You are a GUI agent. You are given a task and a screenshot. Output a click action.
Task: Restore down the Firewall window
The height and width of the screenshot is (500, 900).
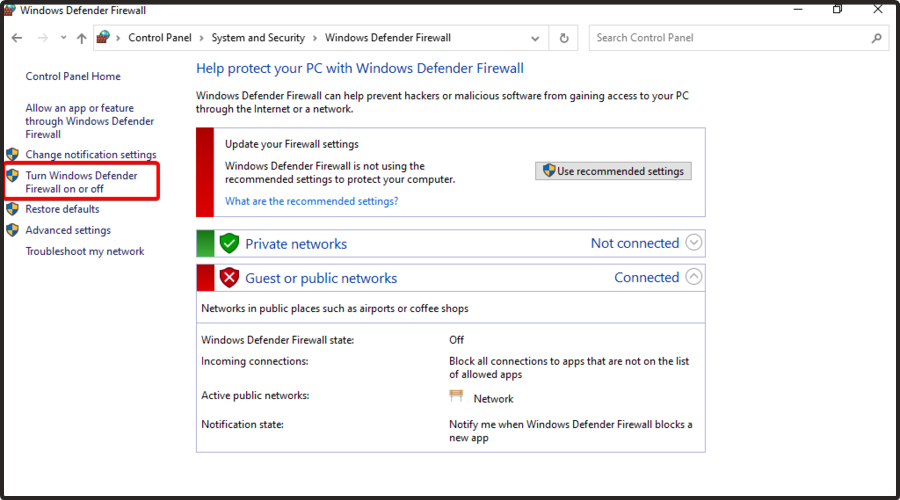tap(837, 9)
